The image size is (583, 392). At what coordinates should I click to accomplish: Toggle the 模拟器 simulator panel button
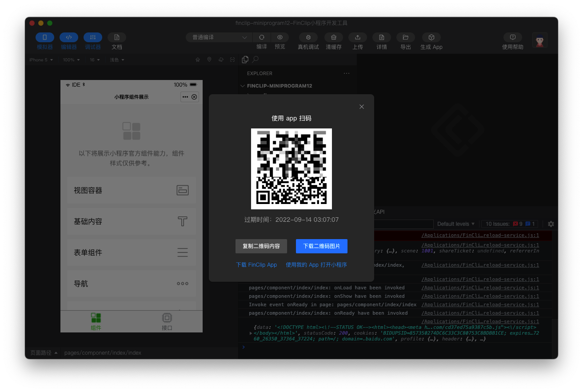[45, 38]
